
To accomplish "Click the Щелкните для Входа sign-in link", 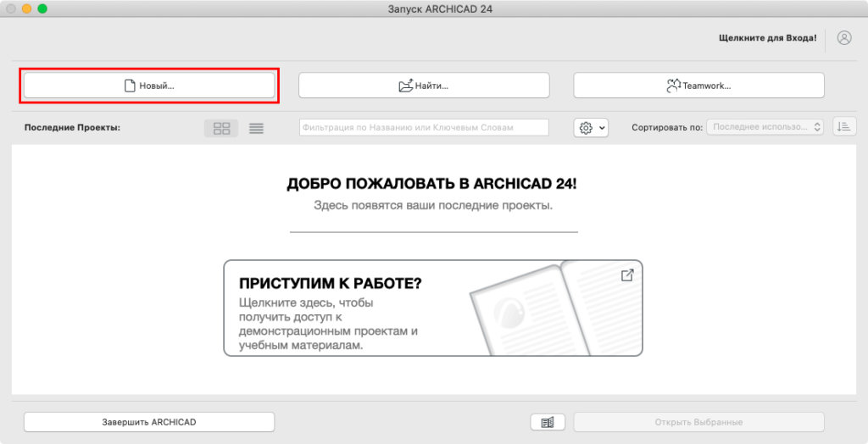I will tap(767, 38).
